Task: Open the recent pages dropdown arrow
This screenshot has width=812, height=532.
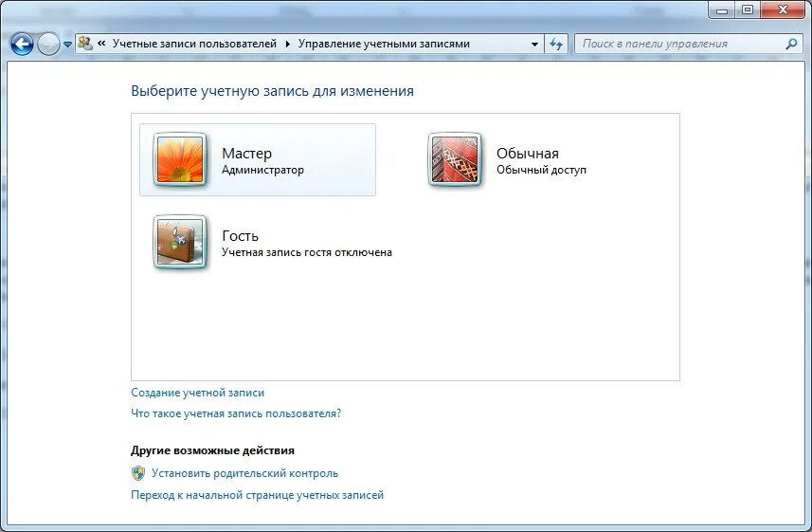Action: pyautogui.click(x=67, y=45)
